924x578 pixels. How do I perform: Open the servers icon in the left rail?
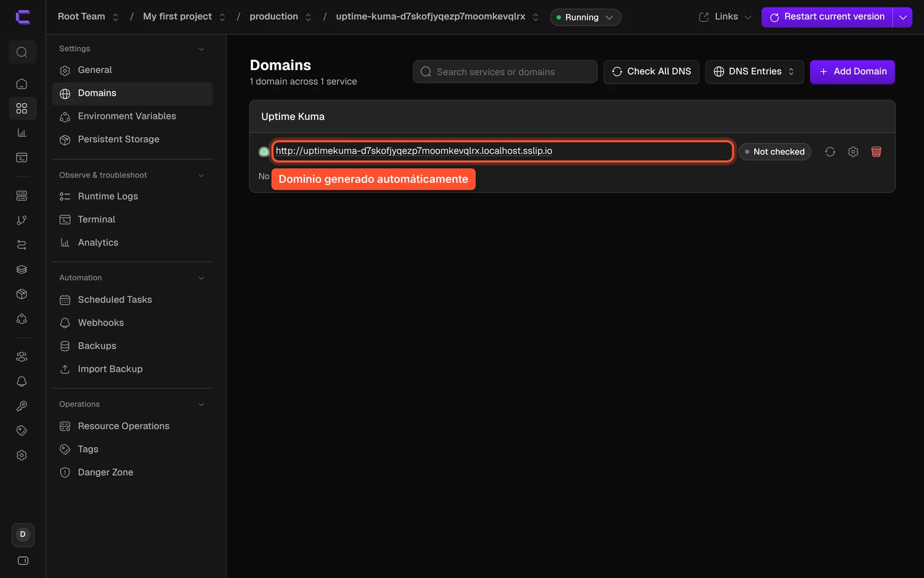pyautogui.click(x=22, y=196)
